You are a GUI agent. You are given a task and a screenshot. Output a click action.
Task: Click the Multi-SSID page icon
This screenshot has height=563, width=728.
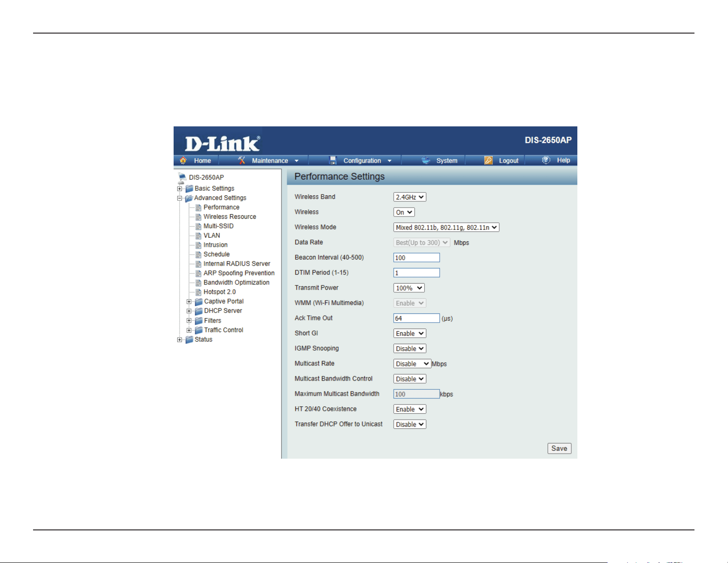198,226
